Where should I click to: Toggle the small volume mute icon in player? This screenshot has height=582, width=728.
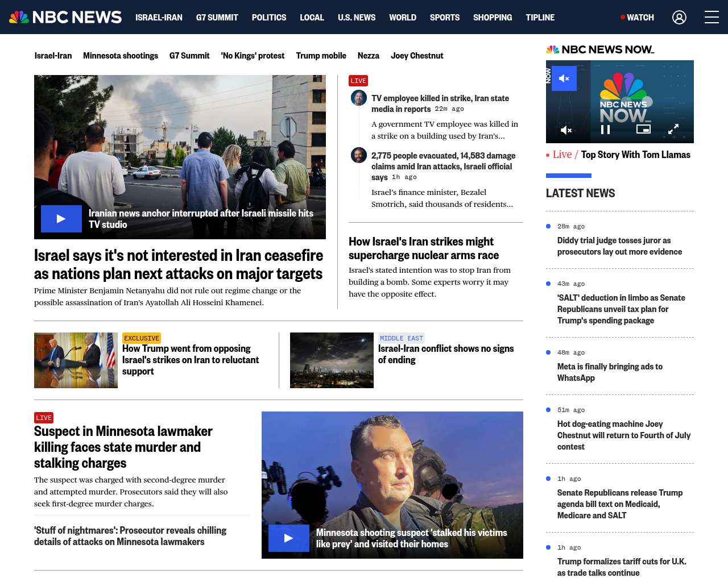coord(566,130)
